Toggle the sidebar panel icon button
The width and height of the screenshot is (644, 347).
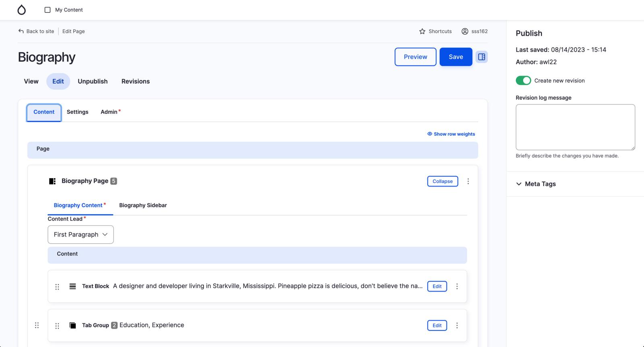click(481, 57)
